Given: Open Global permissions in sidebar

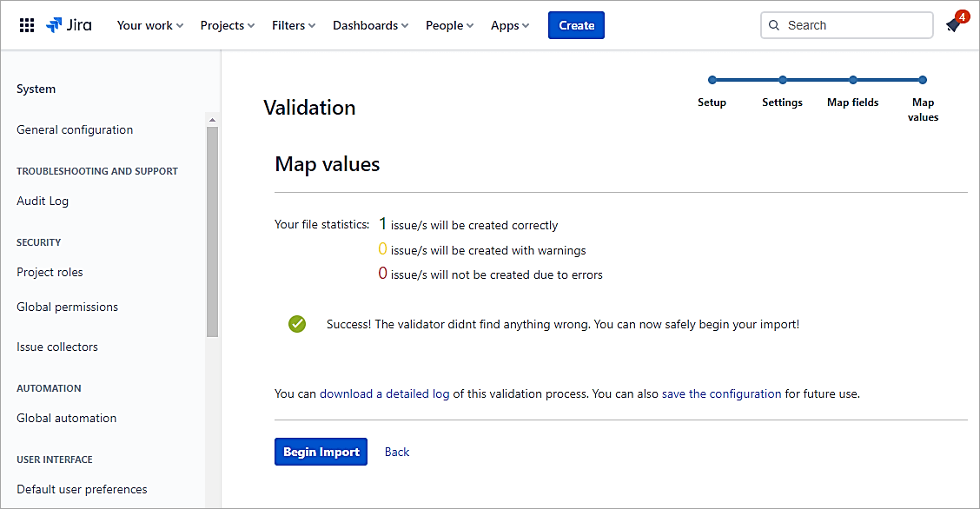Looking at the screenshot, I should pyautogui.click(x=67, y=307).
